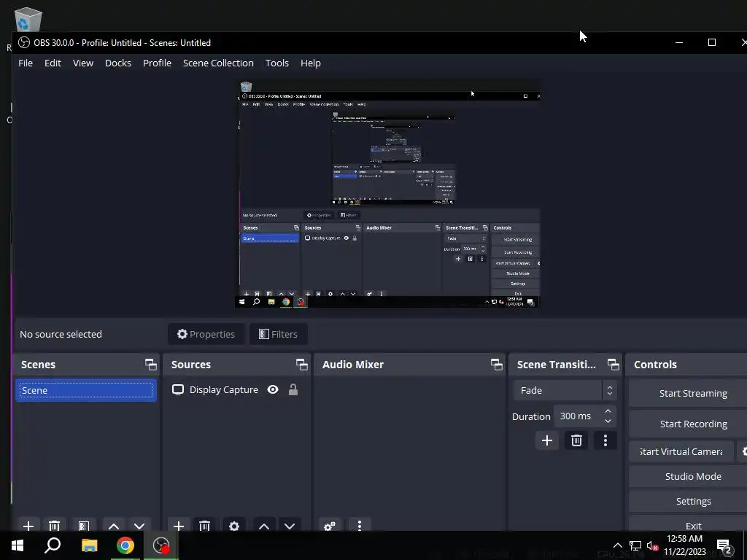Add a scene transition with plus icon
Viewport: 747px width, 560px height.
(547, 440)
